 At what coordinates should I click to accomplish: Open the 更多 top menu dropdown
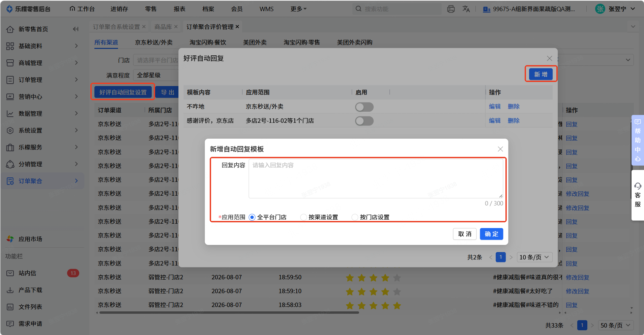(298, 9)
